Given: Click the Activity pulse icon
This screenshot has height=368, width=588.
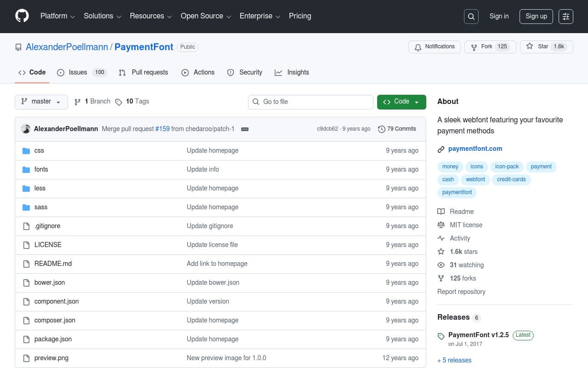Looking at the screenshot, I should [441, 238].
